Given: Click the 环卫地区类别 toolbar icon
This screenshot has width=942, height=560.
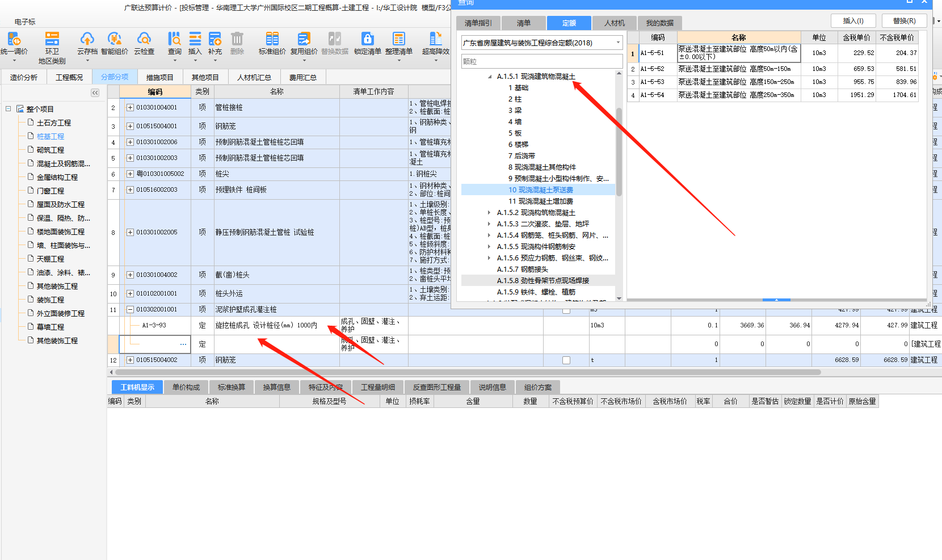Looking at the screenshot, I should (x=52, y=39).
